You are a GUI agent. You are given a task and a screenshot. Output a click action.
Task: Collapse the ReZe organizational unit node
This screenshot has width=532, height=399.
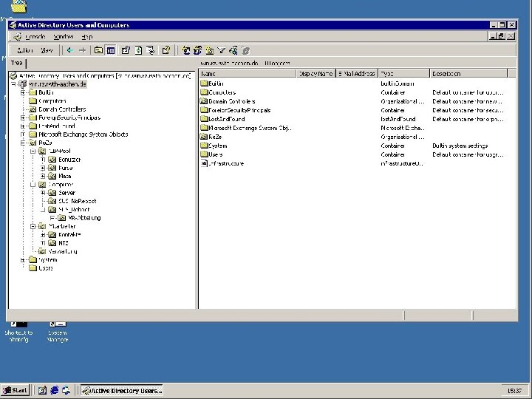click(23, 143)
